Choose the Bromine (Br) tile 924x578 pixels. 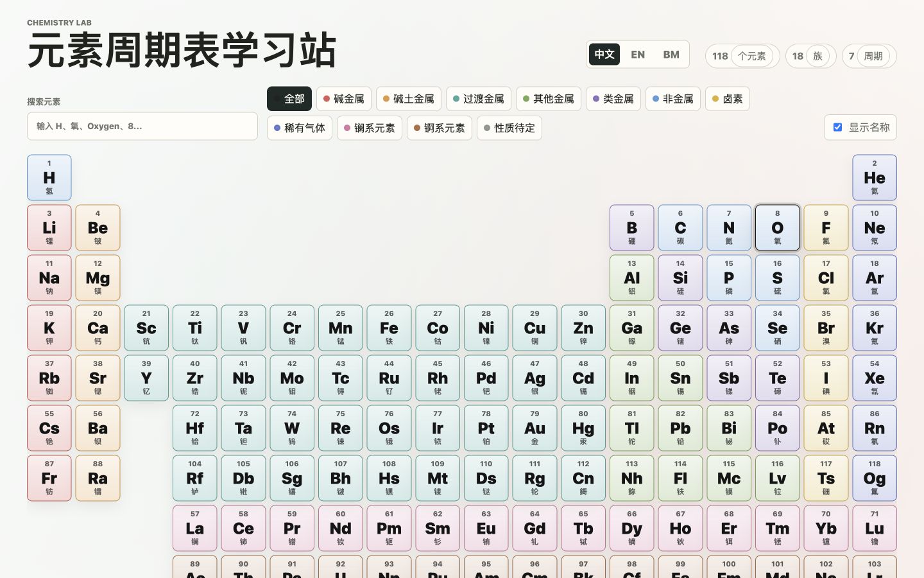(x=826, y=328)
